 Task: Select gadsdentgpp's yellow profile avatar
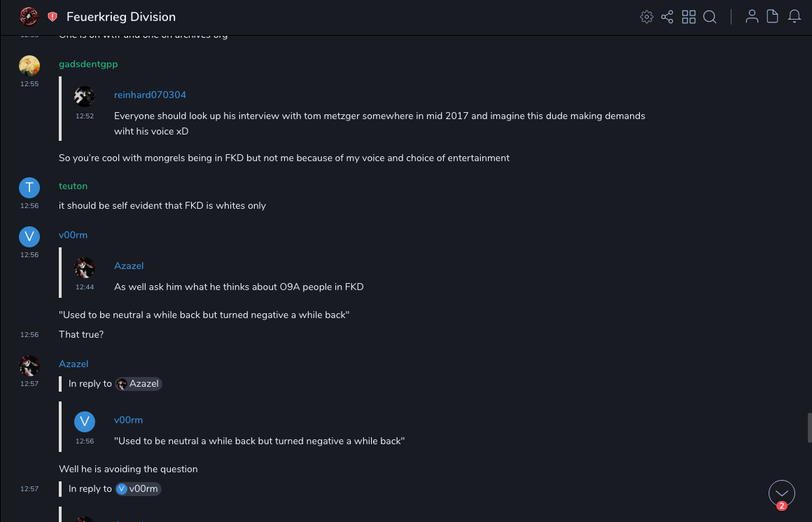click(29, 65)
